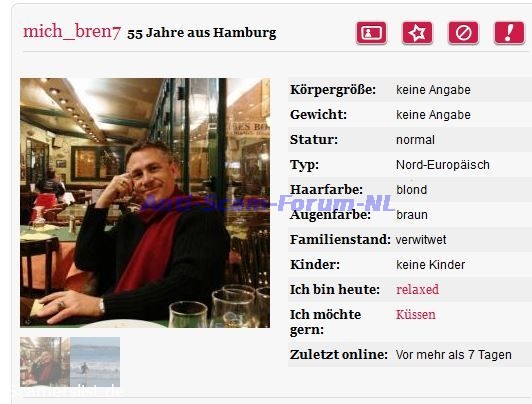Click the Augenfarbe 'braun' value
532x404 pixels.
412,215
